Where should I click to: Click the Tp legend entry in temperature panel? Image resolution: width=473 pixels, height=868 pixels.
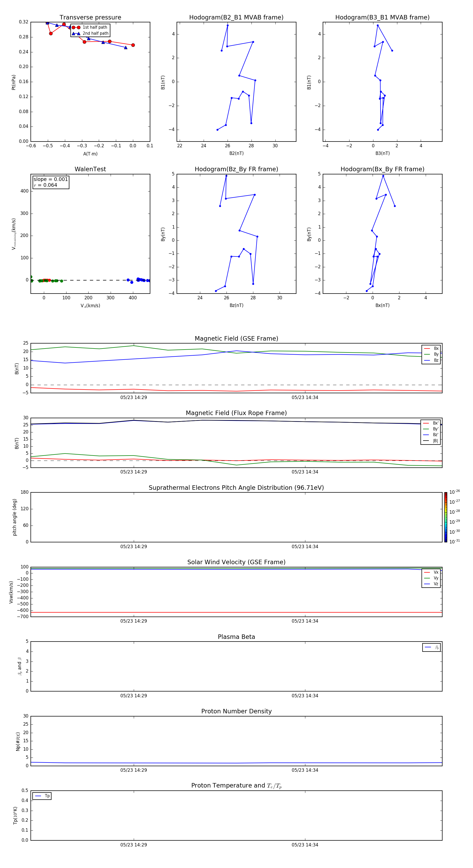[x=42, y=796]
